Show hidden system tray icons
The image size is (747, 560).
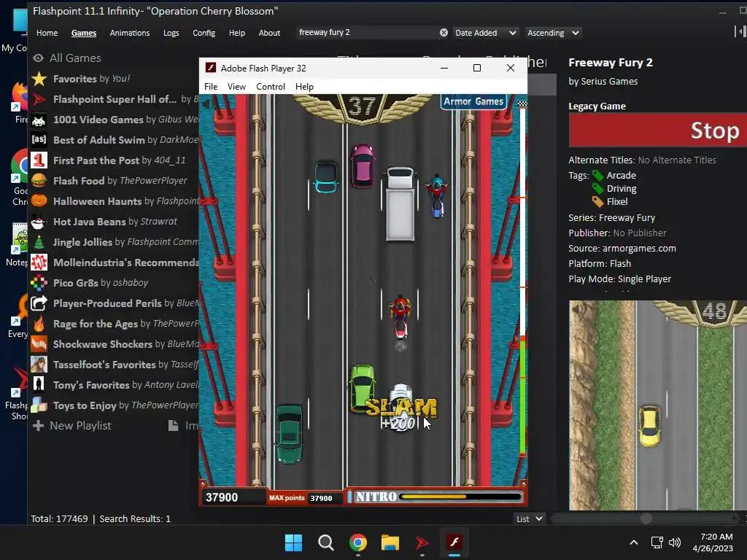[634, 542]
